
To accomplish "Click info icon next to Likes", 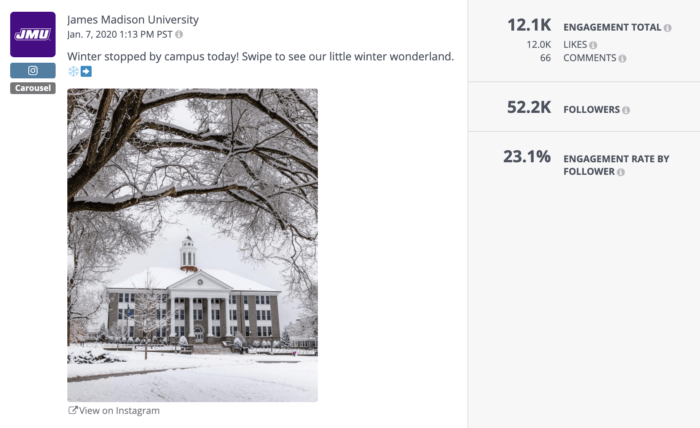I will tap(593, 45).
